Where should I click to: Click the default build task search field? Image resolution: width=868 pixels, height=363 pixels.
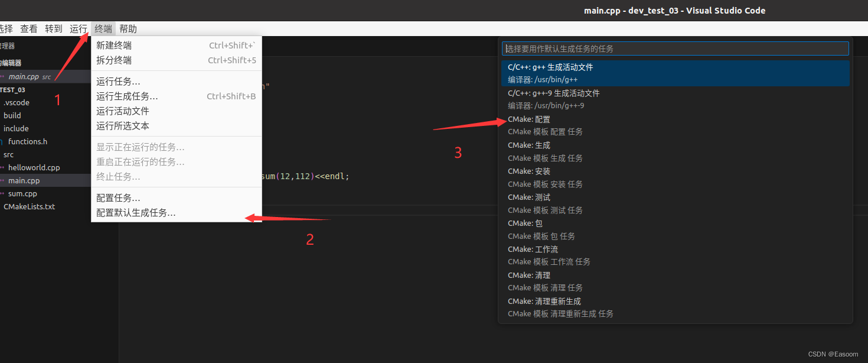676,48
